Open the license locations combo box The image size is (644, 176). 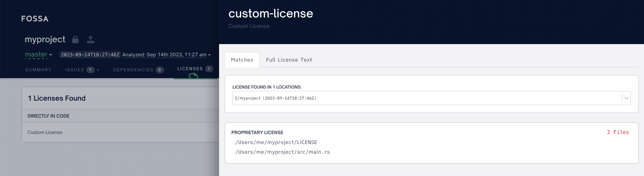coord(431,98)
